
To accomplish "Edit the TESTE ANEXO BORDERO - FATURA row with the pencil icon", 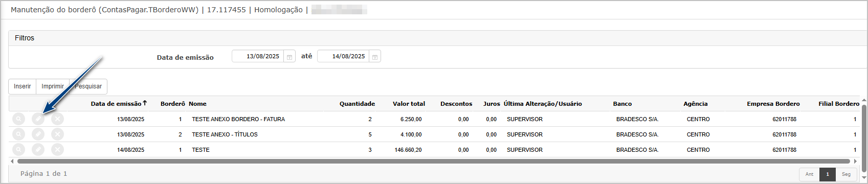I will [x=38, y=119].
